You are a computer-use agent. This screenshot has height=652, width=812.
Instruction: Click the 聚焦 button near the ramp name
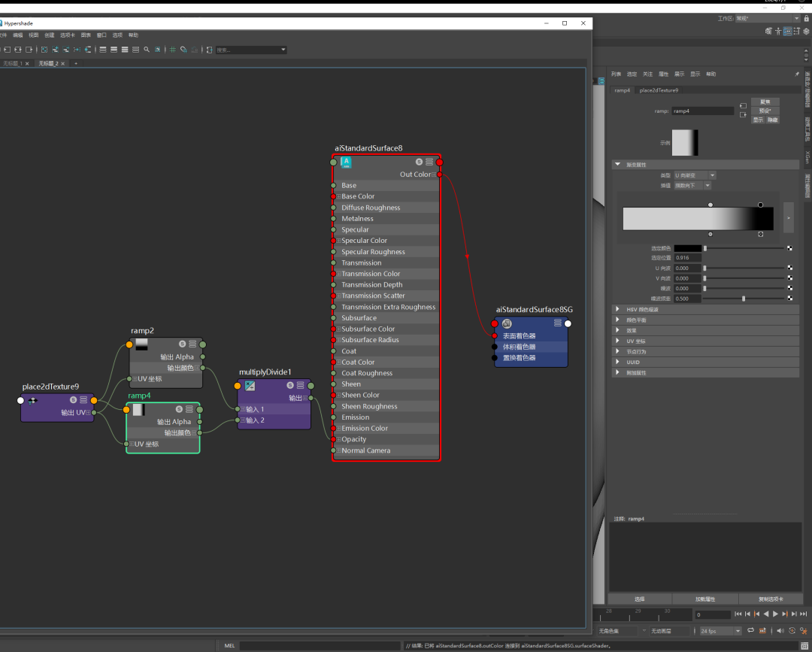click(x=765, y=102)
